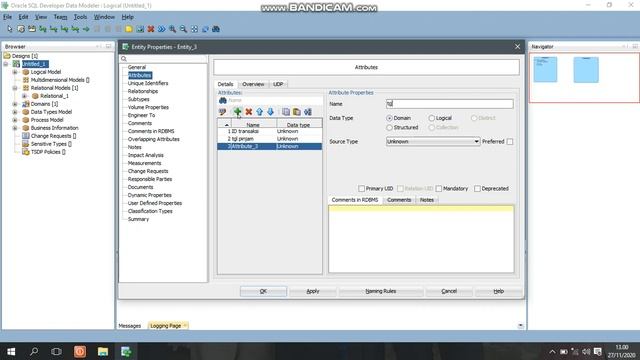Switch to the Overview tab
Image resolution: width=640 pixels, height=360 pixels.
253,84
